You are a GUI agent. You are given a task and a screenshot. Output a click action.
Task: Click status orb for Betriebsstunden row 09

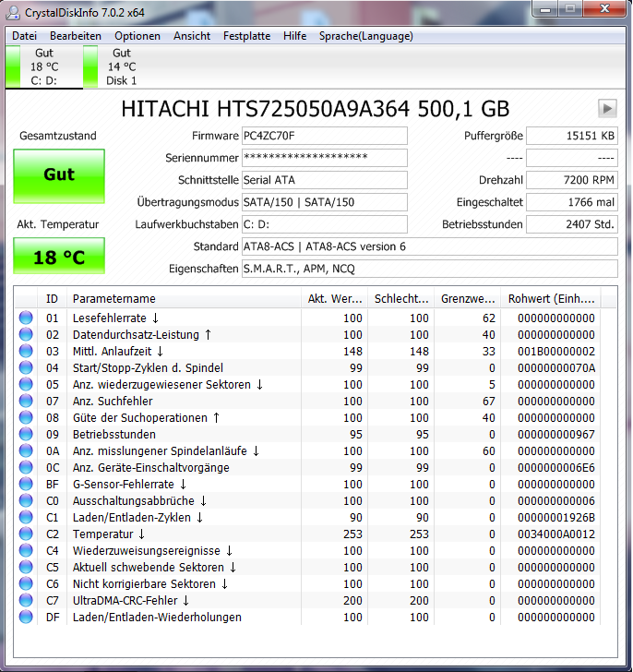[26, 434]
